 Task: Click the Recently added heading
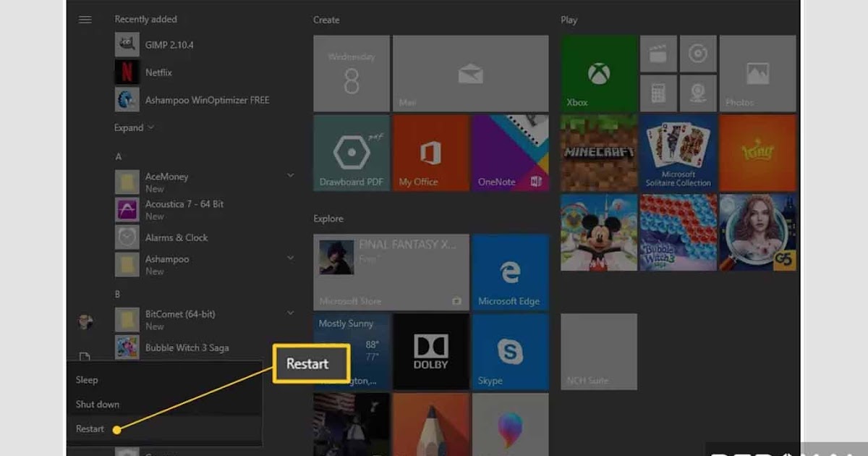[145, 20]
